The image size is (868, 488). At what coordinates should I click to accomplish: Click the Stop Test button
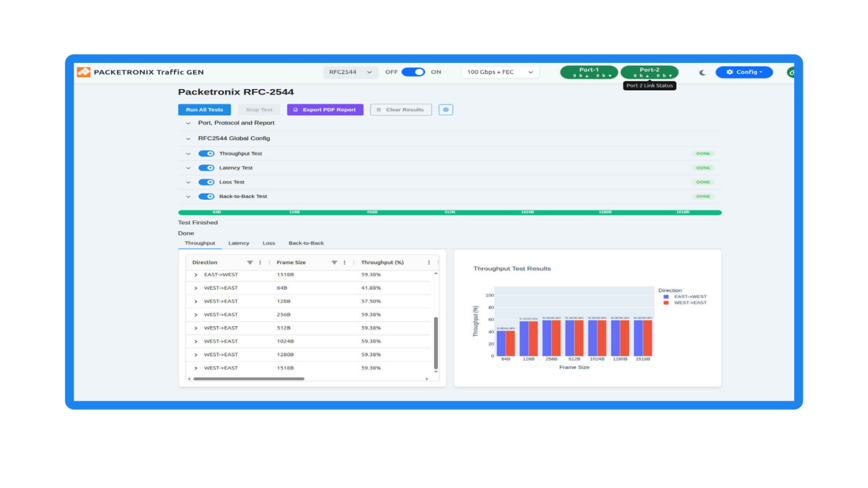[259, 110]
